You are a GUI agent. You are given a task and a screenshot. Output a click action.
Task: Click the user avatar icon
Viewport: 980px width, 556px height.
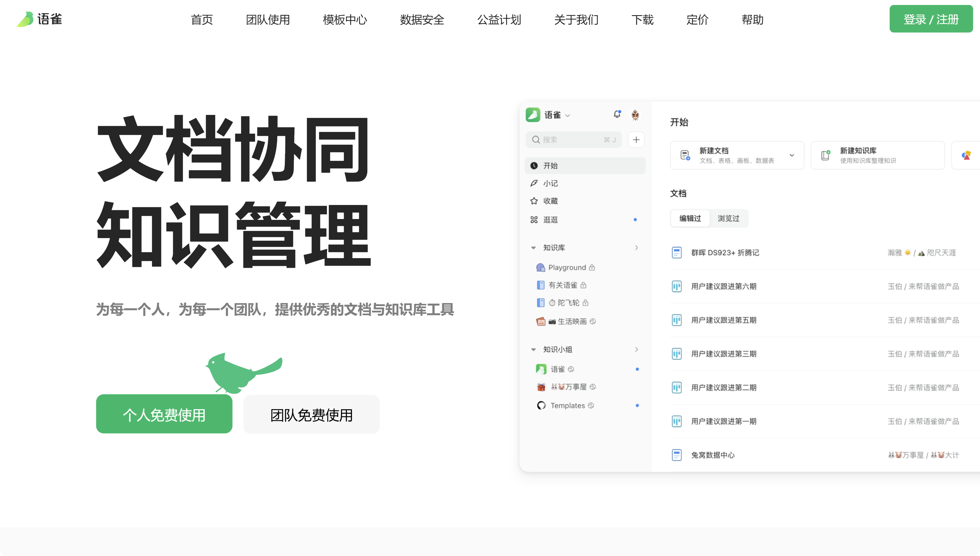[x=635, y=115]
